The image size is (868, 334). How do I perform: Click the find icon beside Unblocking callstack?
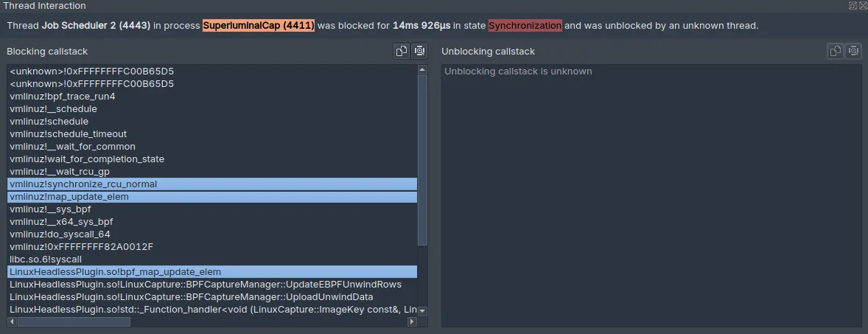853,51
